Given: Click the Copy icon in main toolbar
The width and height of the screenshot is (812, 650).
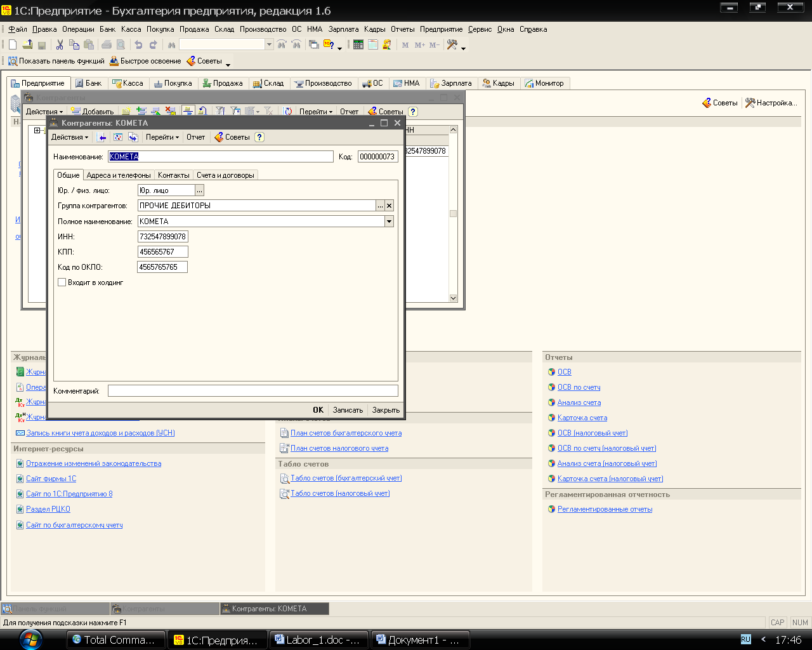Looking at the screenshot, I should tap(74, 44).
